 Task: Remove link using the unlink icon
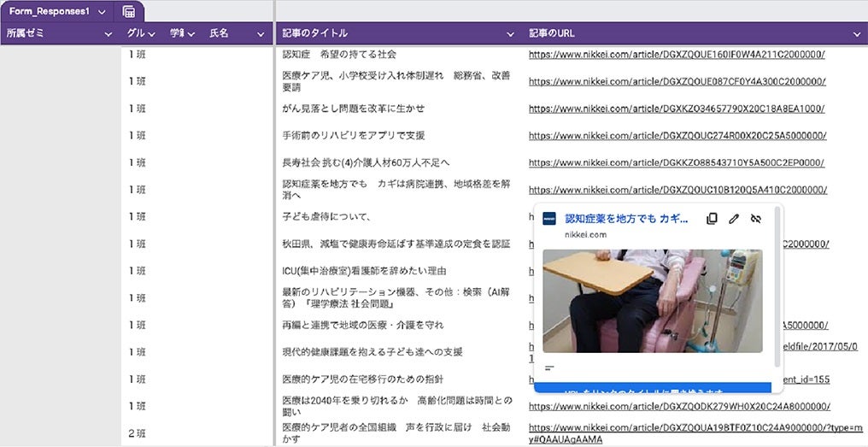click(755, 219)
